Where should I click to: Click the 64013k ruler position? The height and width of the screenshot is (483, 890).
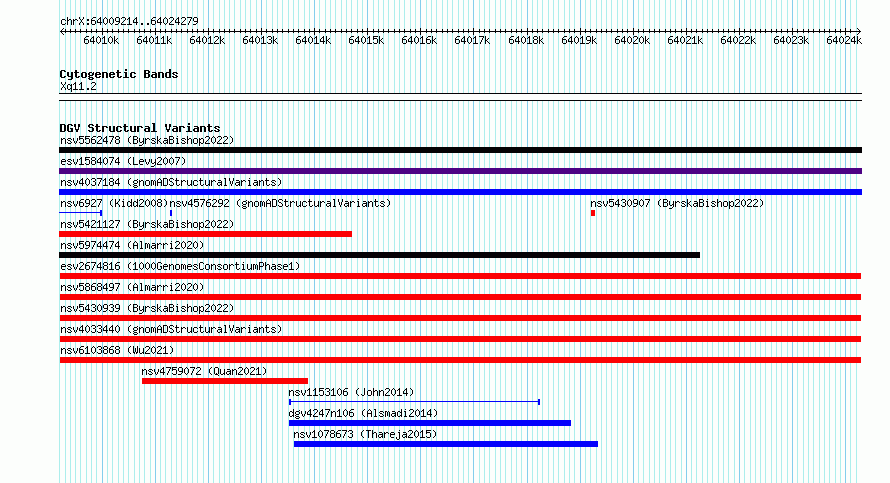(x=260, y=40)
